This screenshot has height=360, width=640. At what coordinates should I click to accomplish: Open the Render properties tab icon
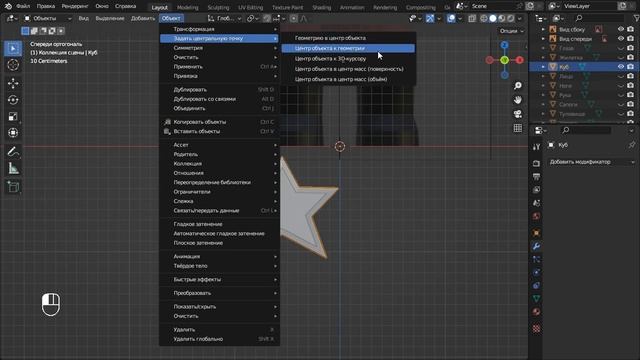click(x=536, y=163)
